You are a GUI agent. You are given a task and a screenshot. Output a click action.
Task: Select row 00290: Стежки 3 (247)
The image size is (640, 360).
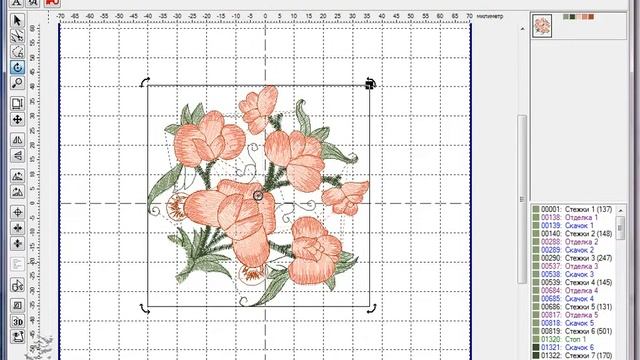tap(573, 258)
